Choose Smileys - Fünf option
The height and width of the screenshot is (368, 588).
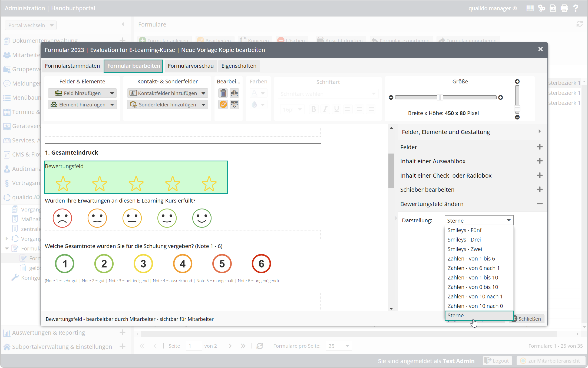479,230
